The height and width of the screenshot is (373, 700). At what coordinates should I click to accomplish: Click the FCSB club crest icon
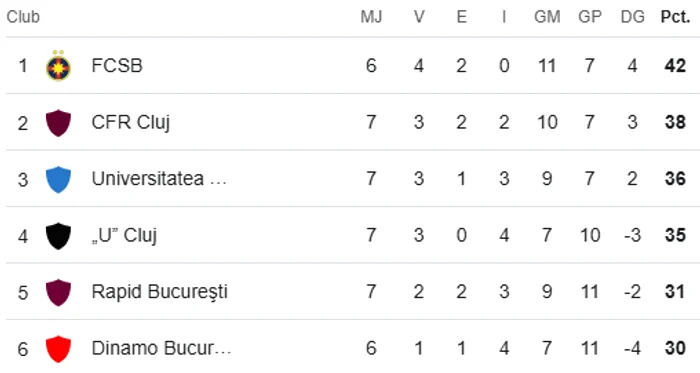[58, 66]
